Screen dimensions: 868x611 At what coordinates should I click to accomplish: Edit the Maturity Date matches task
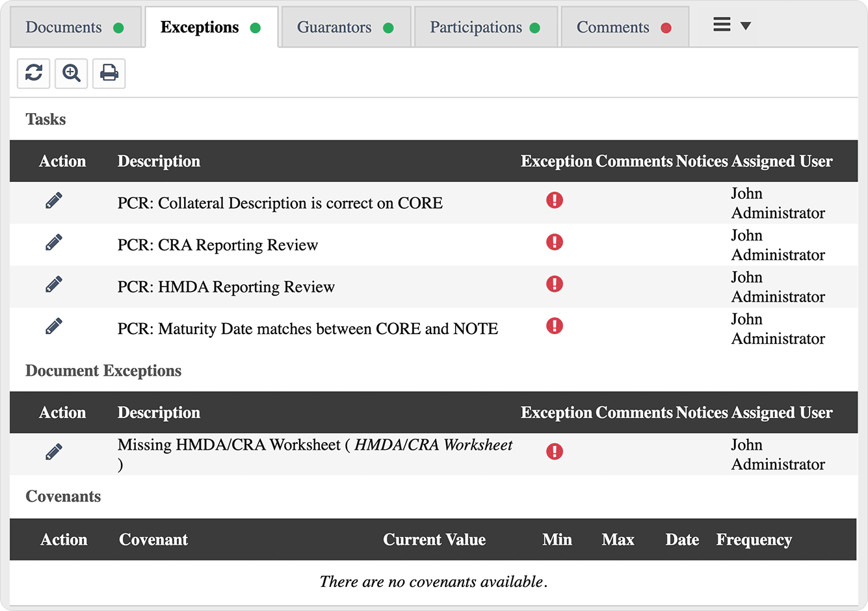point(54,326)
